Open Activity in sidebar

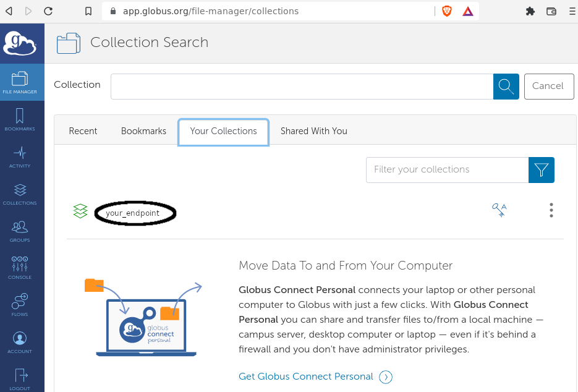[20, 156]
